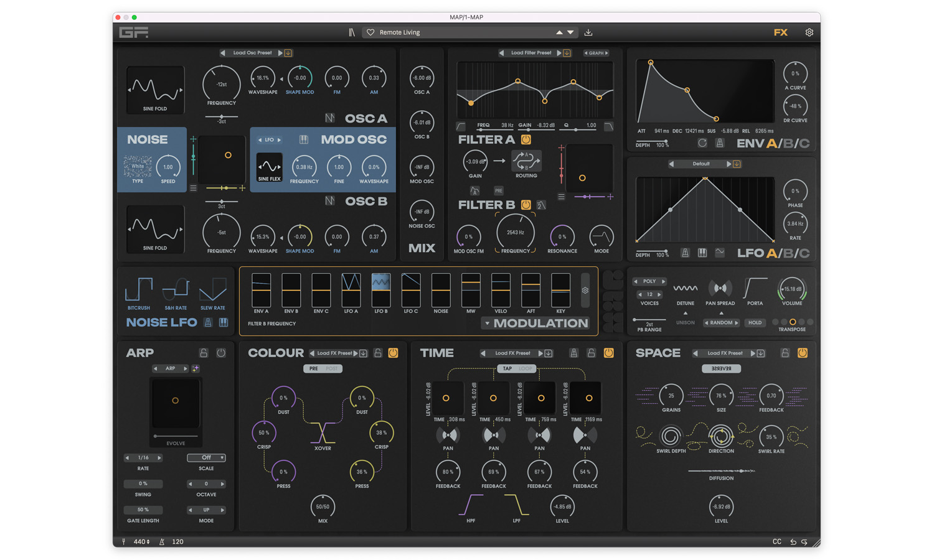Open the ARP Scale Off dropdown
The height and width of the screenshot is (560, 934).
206,457
